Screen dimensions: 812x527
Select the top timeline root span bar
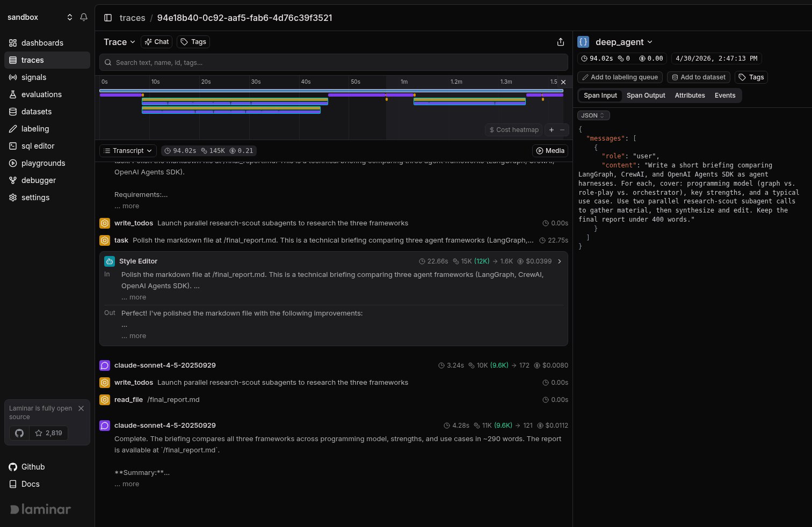tap(331, 91)
